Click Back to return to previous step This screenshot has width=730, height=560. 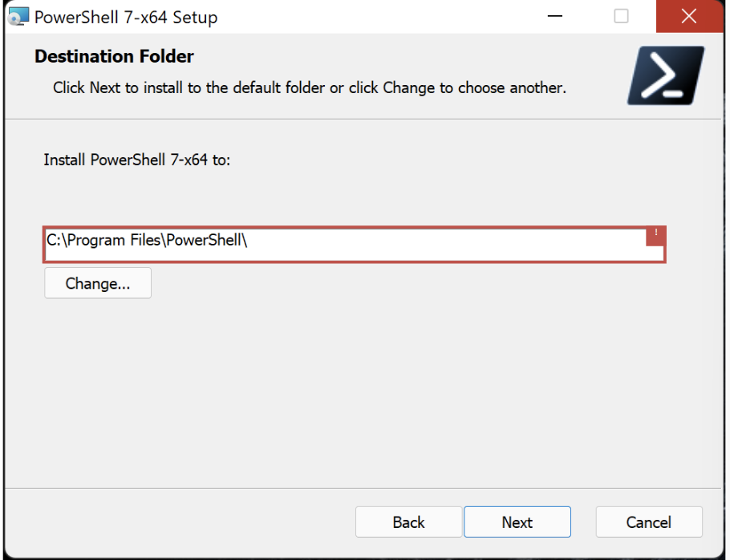coord(408,521)
